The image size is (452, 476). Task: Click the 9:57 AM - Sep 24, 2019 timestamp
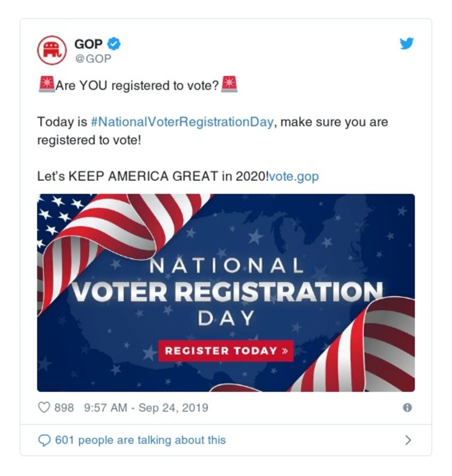tap(146, 407)
